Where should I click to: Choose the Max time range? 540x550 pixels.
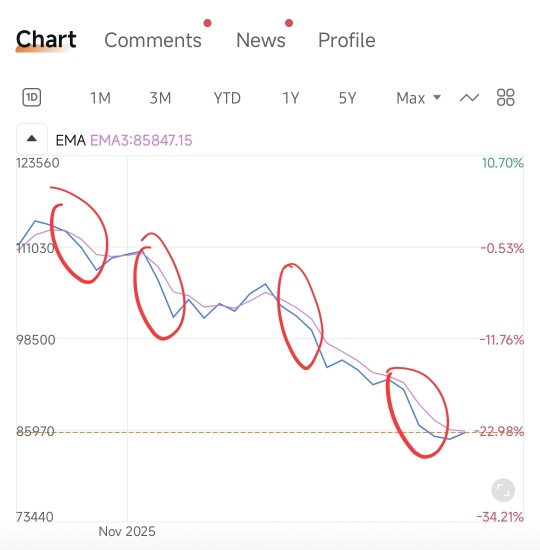tap(411, 98)
